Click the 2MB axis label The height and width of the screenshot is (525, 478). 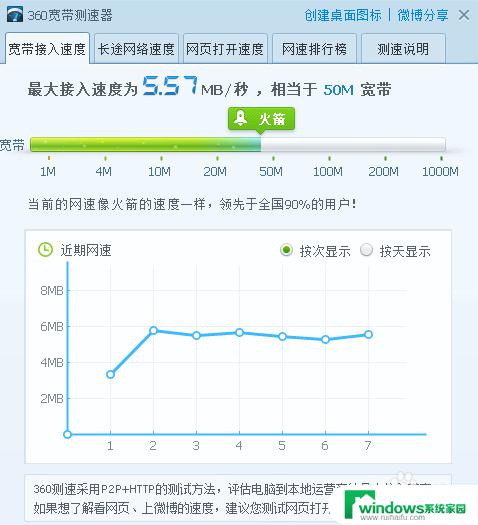pos(52,399)
